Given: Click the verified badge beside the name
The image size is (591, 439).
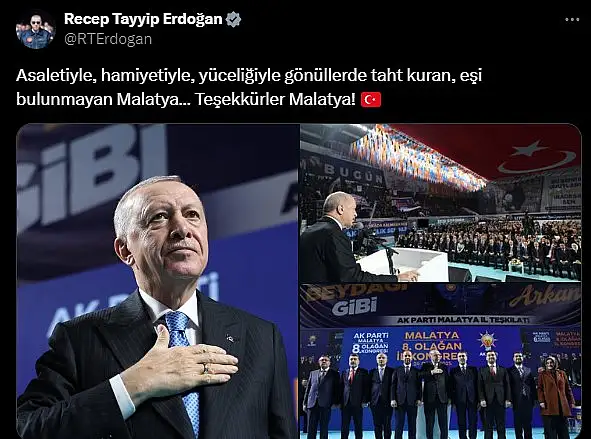Looking at the screenshot, I should (233, 19).
